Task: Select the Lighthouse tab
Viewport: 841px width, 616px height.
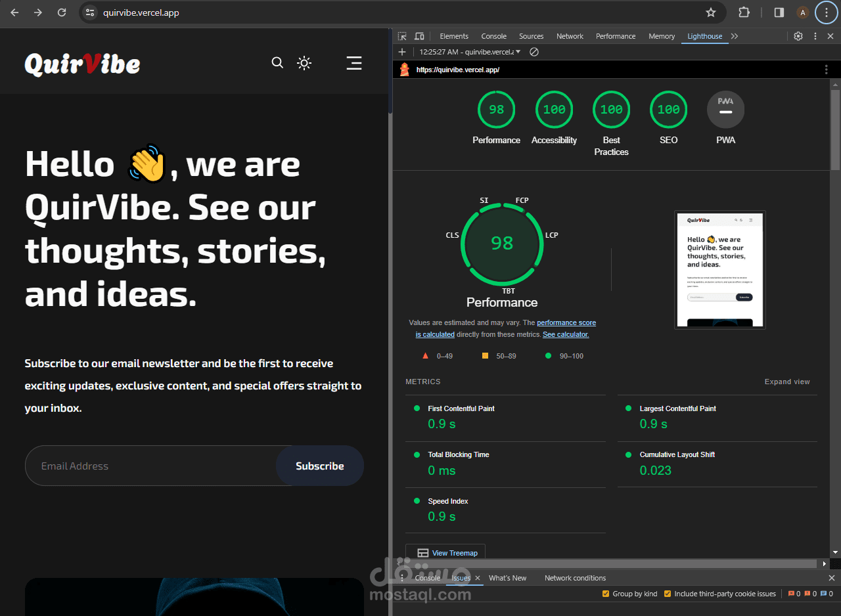Action: 705,36
